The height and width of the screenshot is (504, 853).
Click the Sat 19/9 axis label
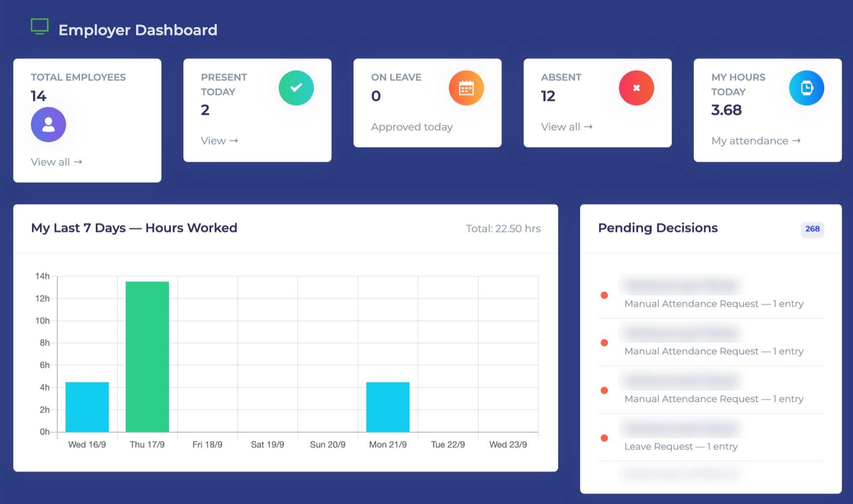(268, 444)
